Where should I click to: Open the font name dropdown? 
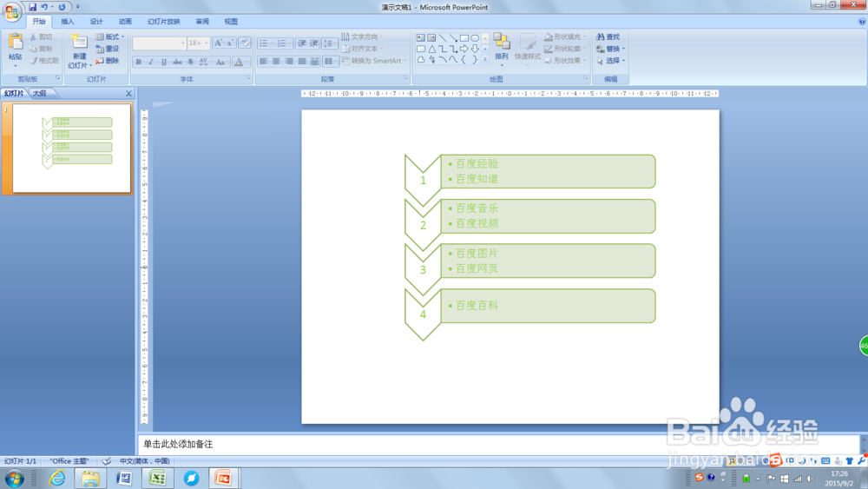pyautogui.click(x=182, y=43)
